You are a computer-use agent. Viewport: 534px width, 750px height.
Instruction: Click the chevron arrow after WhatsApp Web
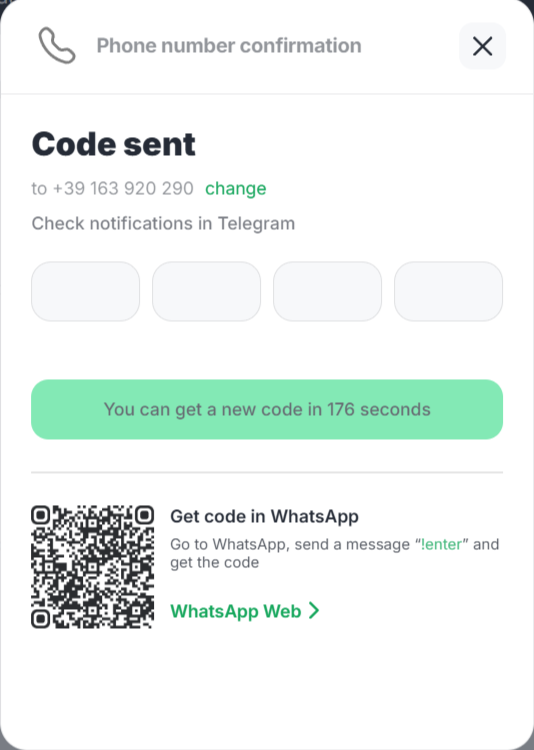coord(314,611)
